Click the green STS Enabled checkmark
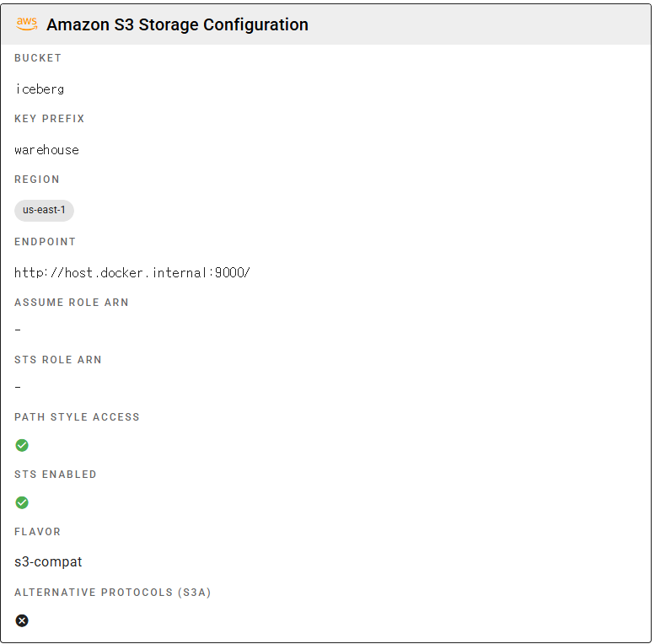The height and width of the screenshot is (644, 655). (22, 502)
